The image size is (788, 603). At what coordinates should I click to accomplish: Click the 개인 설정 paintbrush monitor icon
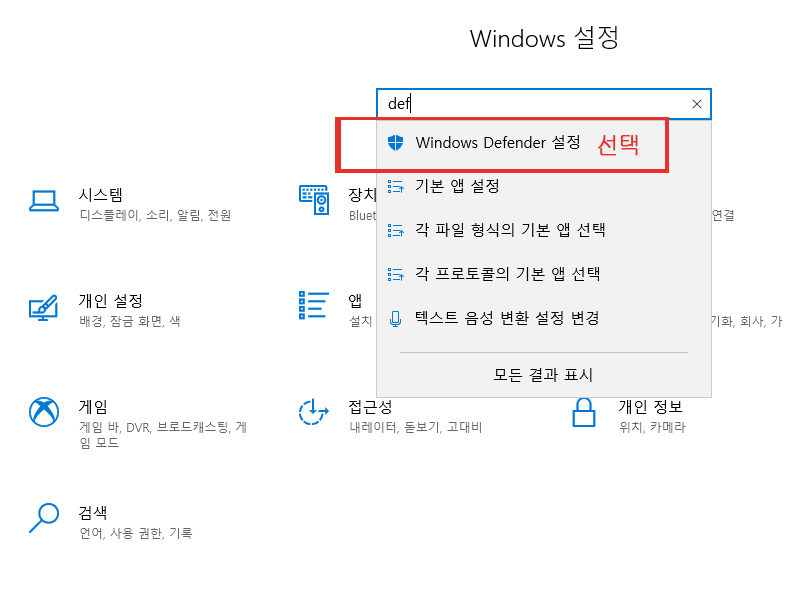(x=44, y=308)
